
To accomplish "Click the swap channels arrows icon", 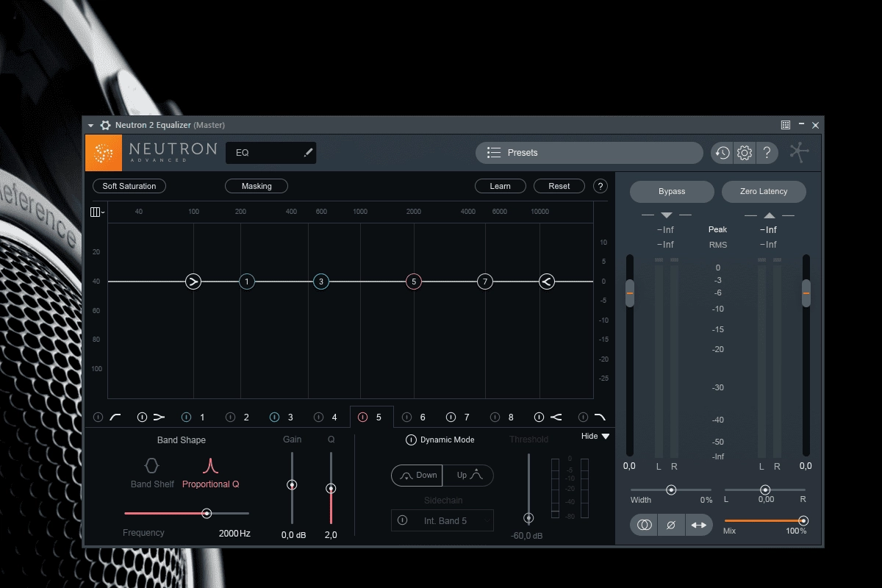I will [699, 525].
